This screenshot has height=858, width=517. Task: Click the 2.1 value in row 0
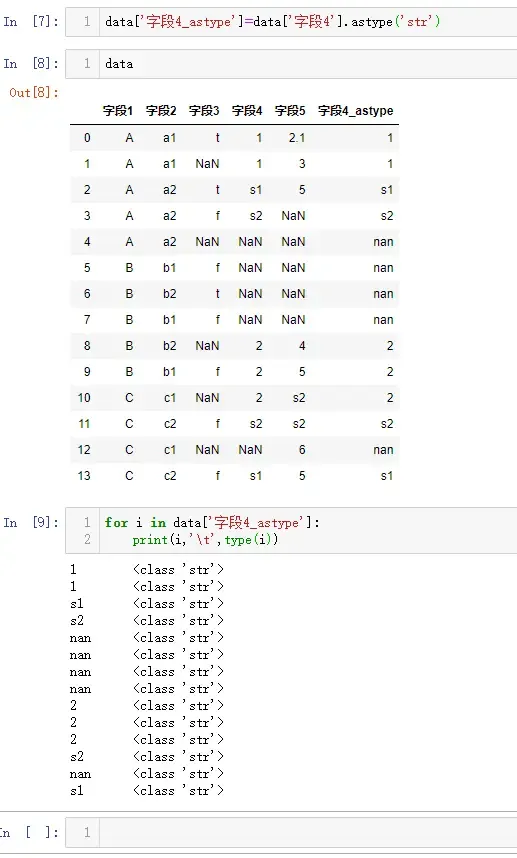point(297,138)
